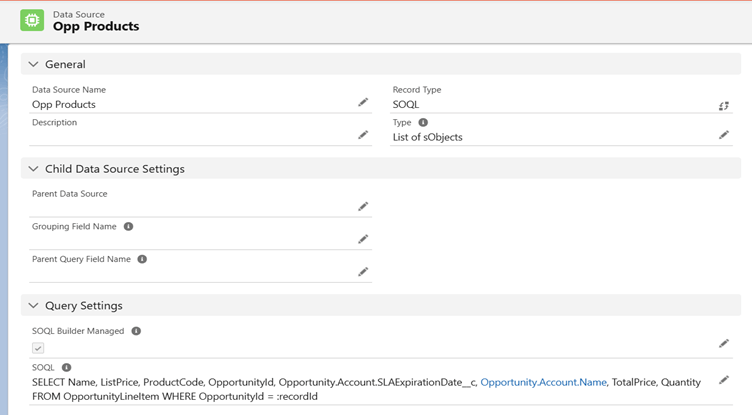
Task: Open the Opportunity.Account.Name link
Action: pyautogui.click(x=543, y=382)
